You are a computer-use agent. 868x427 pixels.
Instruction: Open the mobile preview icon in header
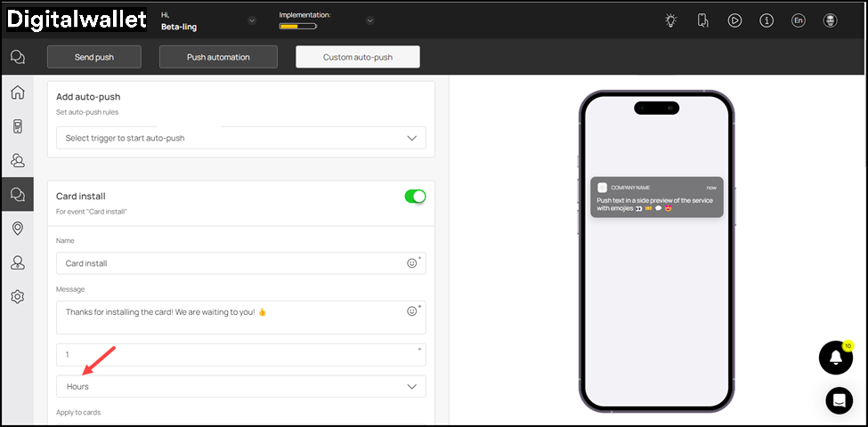(x=702, y=20)
